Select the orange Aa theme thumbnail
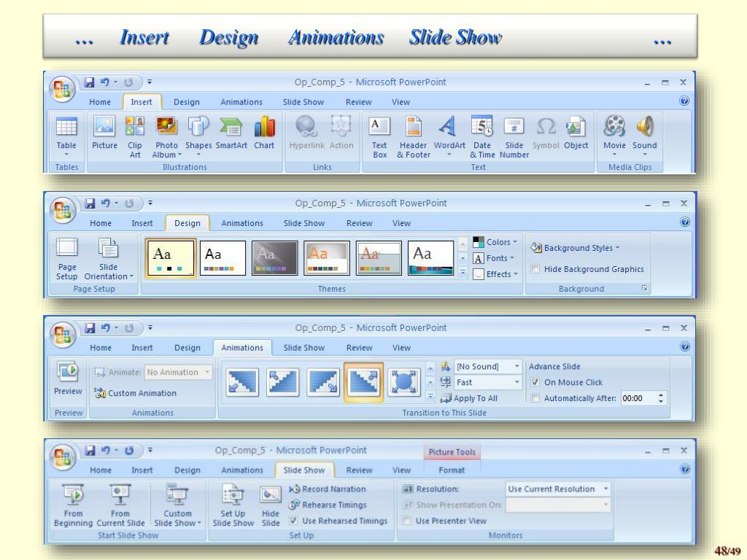 (x=326, y=257)
